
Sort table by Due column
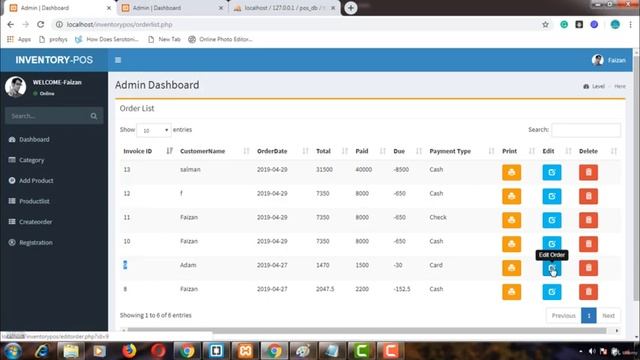[x=407, y=151]
